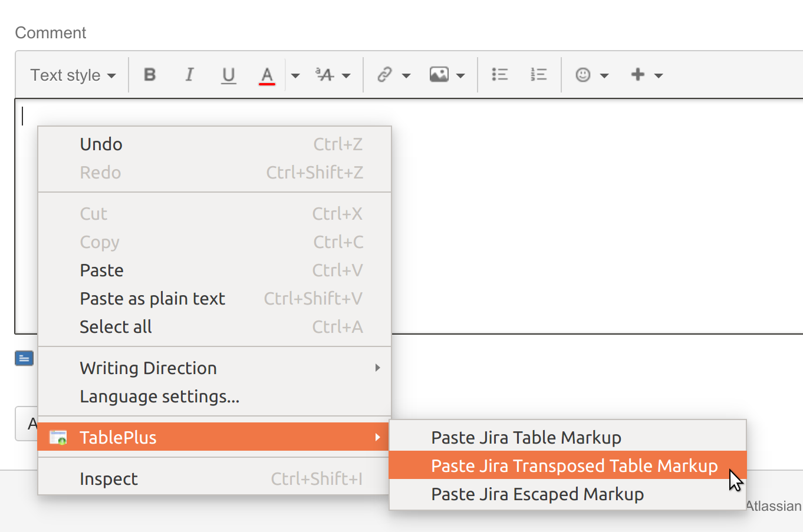This screenshot has width=803, height=532.
Task: Apply the red text color
Action: (267, 75)
